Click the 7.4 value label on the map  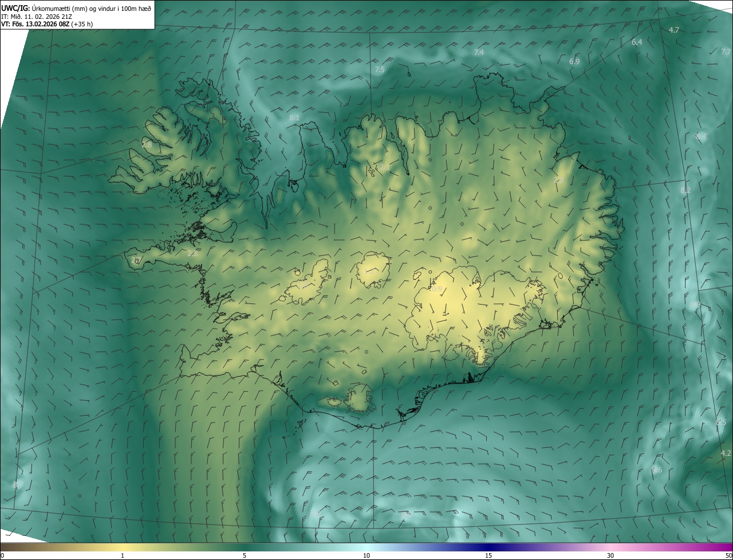pyautogui.click(x=479, y=53)
